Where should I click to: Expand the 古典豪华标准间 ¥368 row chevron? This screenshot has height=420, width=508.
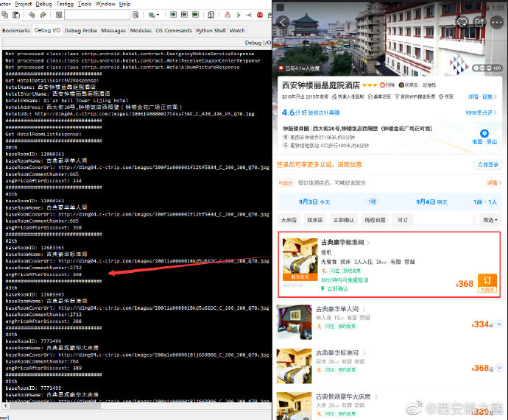coord(499,368)
